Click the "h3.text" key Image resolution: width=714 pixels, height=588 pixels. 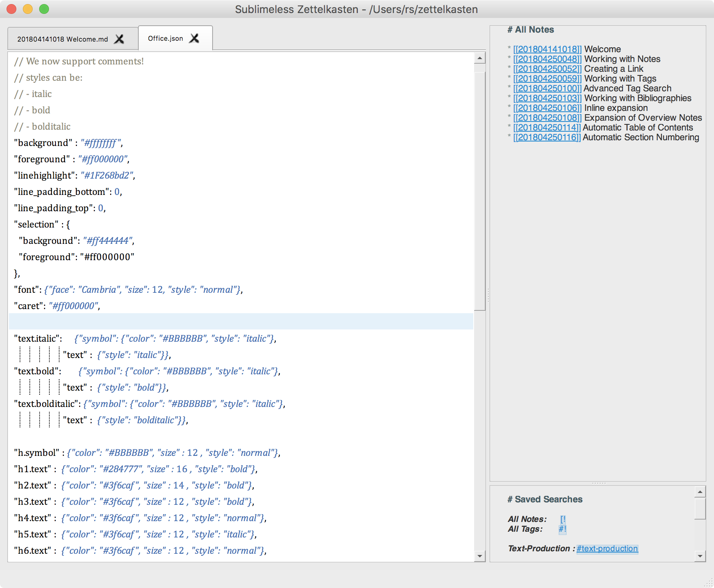(33, 502)
